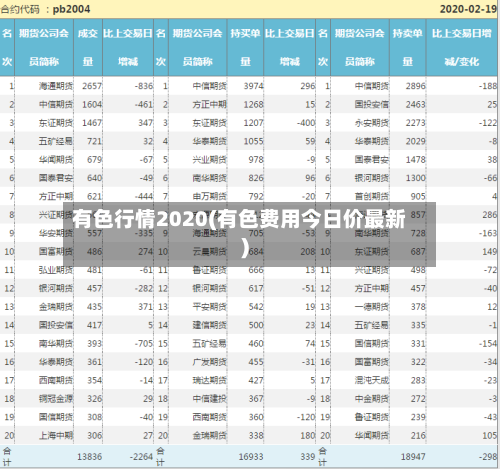Select the long position cell 542

pos(256,307)
